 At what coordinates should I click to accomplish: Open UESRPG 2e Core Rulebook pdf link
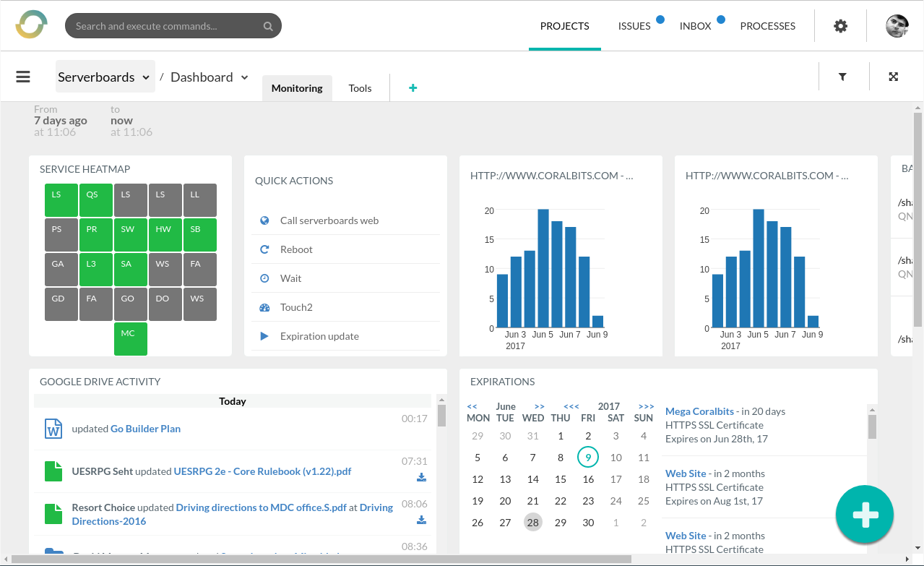tap(263, 471)
